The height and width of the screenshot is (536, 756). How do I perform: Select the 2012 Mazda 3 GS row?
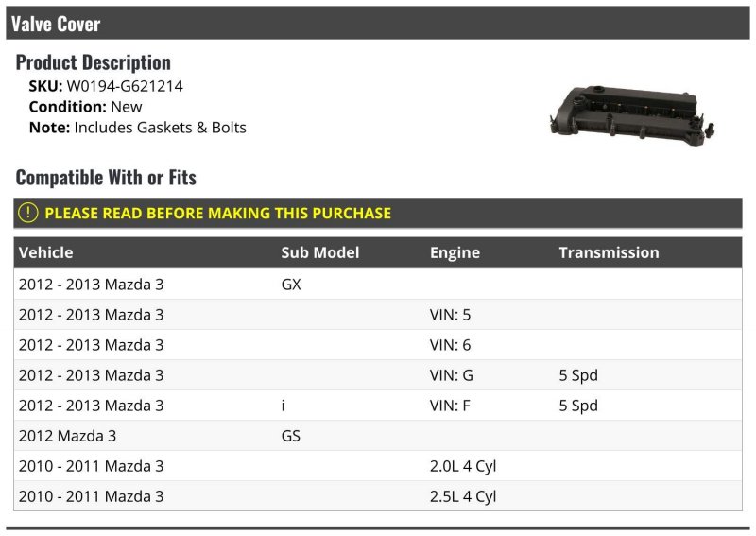pyautogui.click(x=377, y=436)
